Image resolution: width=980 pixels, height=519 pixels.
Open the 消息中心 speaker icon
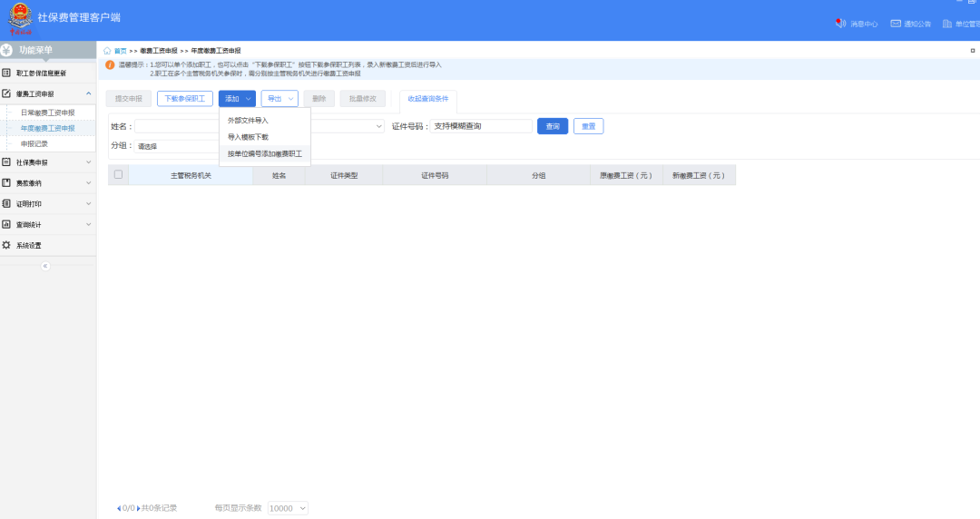coord(840,23)
